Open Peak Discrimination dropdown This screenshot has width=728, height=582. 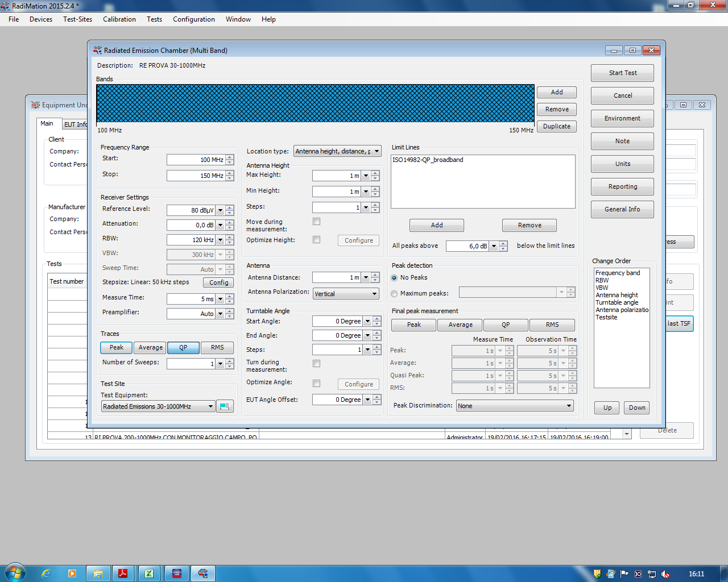515,406
